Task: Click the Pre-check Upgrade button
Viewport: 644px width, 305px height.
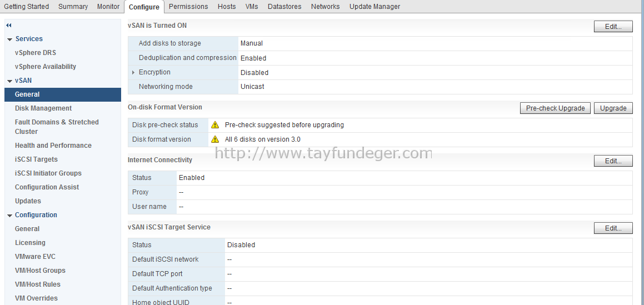Action: point(555,108)
